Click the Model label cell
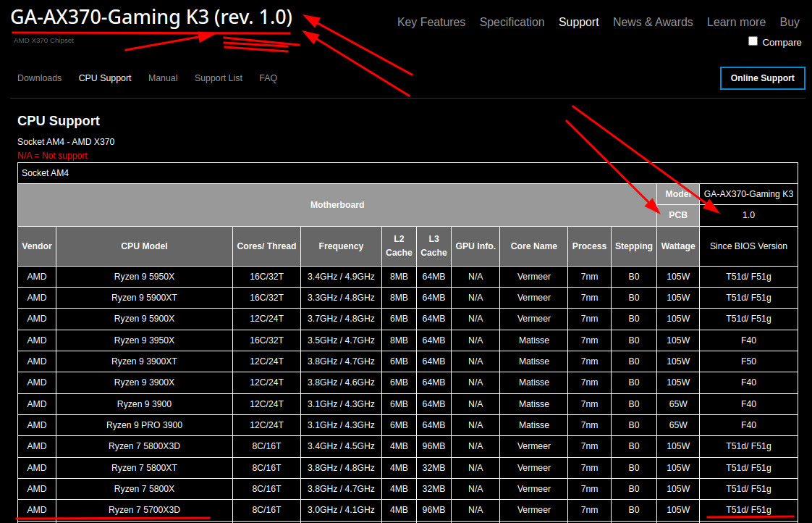 click(x=678, y=194)
